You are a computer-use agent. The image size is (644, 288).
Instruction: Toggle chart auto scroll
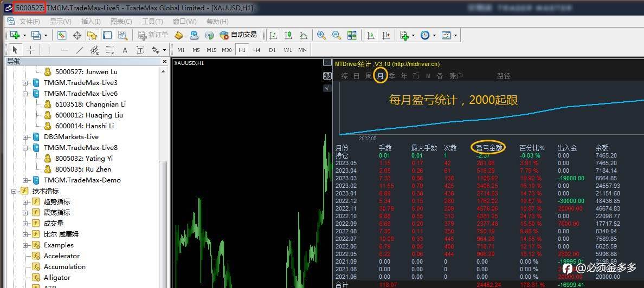click(371, 35)
